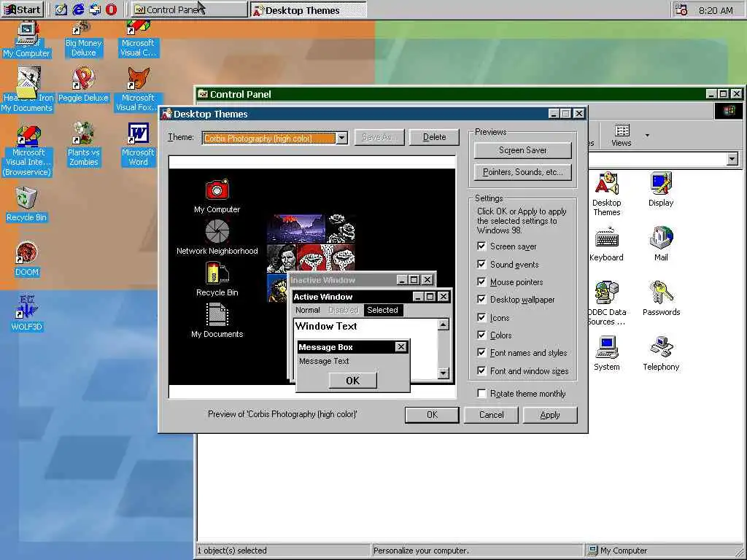
Task: Click OK in Desktop Themes dialog
Action: coord(432,415)
